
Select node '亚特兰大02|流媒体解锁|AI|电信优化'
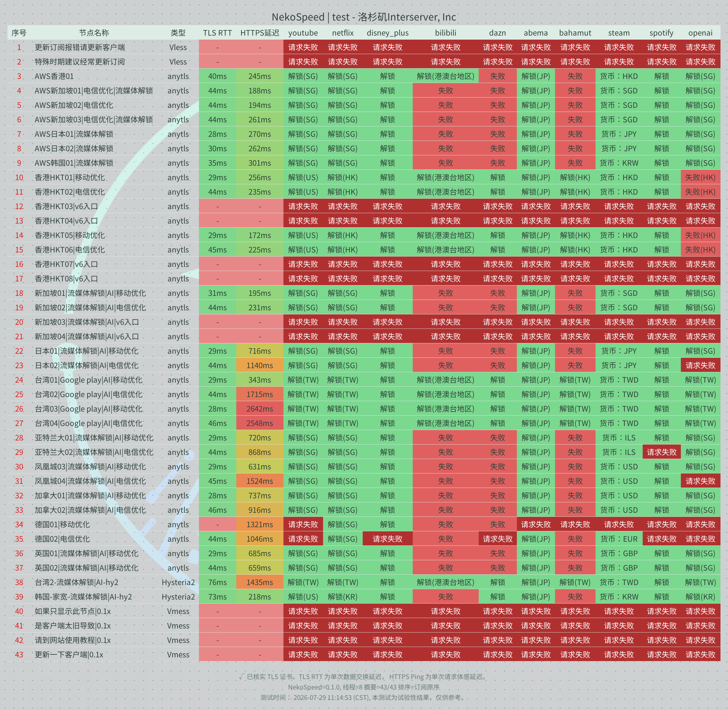(94, 452)
